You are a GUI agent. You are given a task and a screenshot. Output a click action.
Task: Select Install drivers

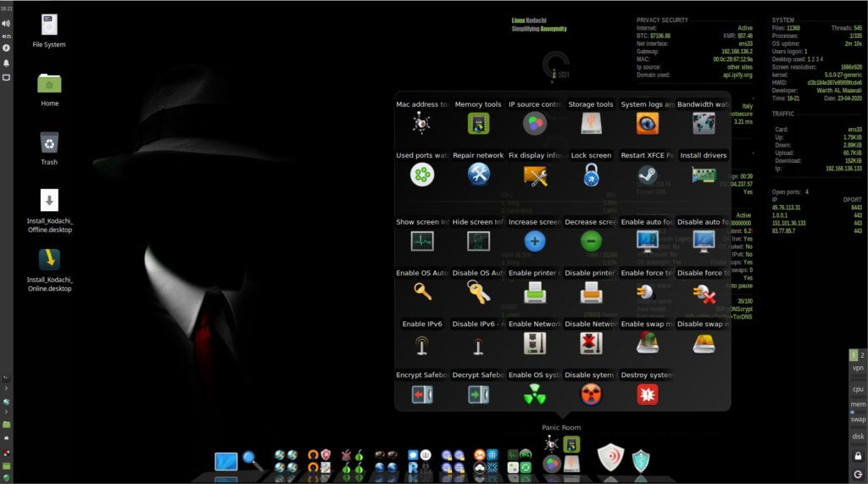(704, 175)
